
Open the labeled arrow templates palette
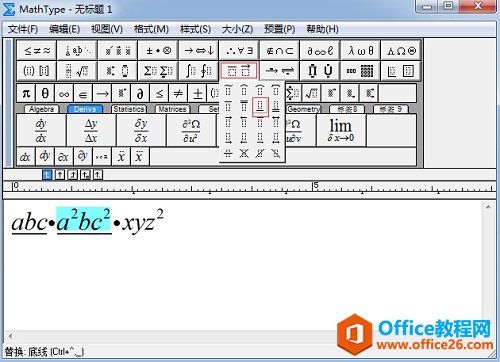280,71
